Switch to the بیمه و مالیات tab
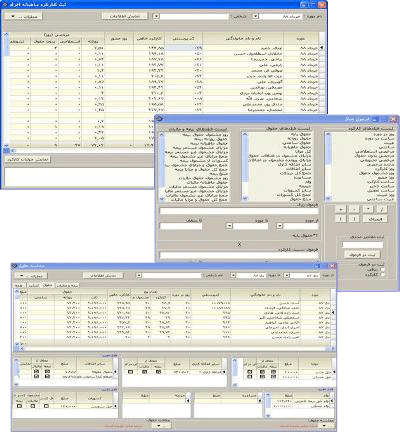Screen dimensions: 400x432 click(67, 285)
